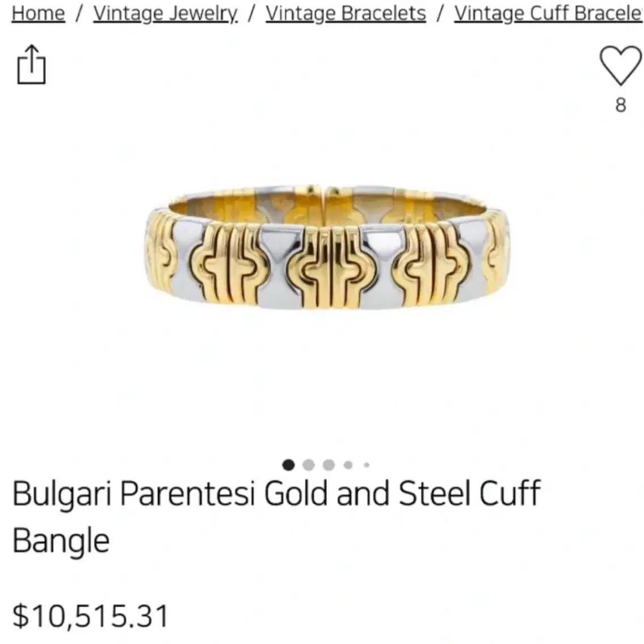
Task: Open the Bulgari bangle product photo
Action: coord(326,247)
